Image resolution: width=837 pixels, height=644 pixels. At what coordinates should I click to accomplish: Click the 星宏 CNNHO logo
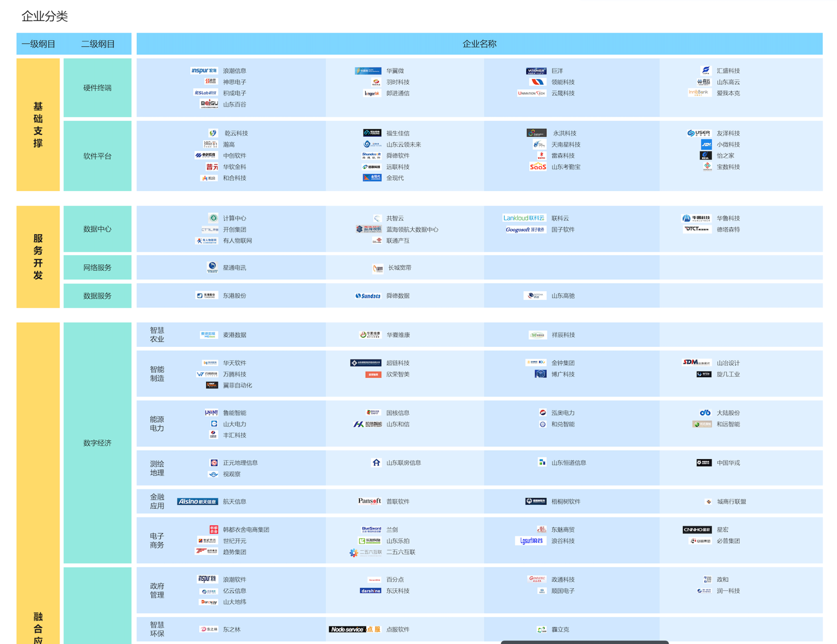click(697, 530)
